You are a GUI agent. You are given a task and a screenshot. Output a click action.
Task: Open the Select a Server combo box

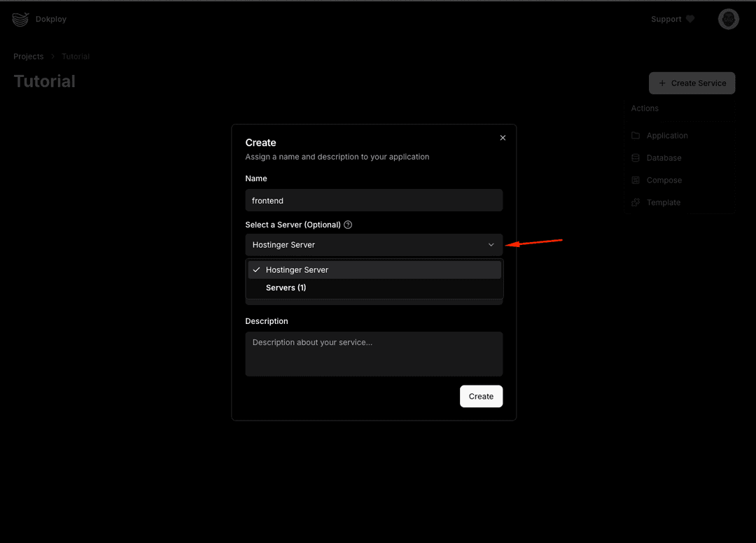[x=374, y=245]
